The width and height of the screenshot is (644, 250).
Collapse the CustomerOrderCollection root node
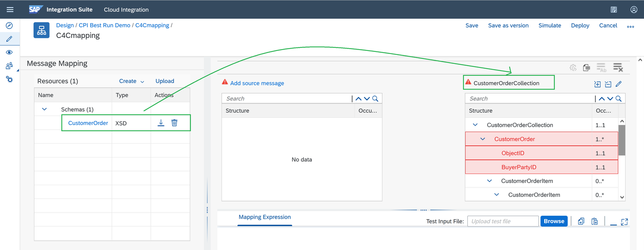click(475, 125)
